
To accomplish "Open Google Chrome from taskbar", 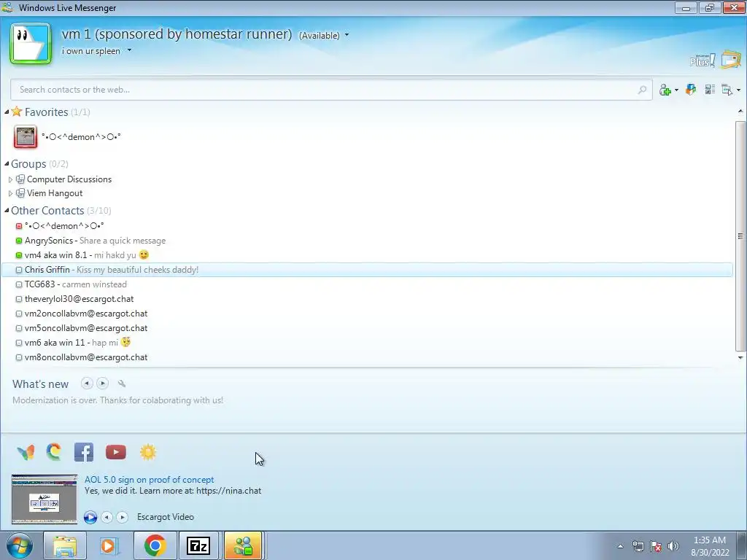I will [x=155, y=545].
